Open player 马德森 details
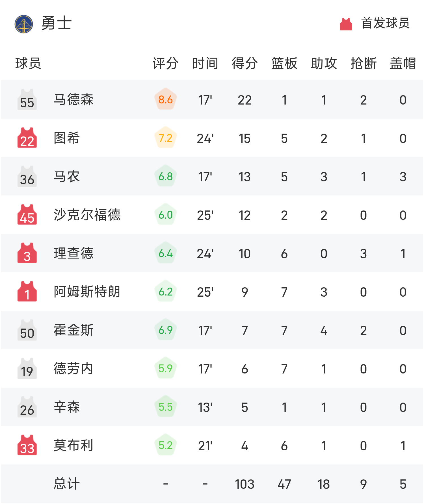The height and width of the screenshot is (504, 424). 73,99
